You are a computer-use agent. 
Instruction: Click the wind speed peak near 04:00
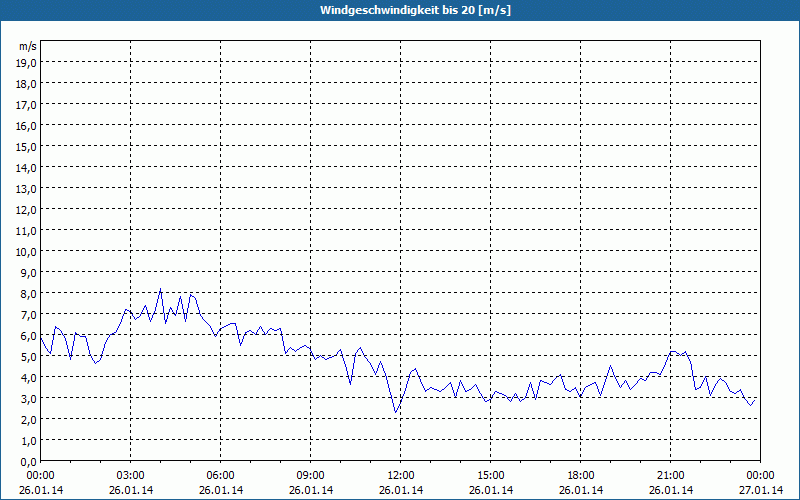(x=161, y=289)
